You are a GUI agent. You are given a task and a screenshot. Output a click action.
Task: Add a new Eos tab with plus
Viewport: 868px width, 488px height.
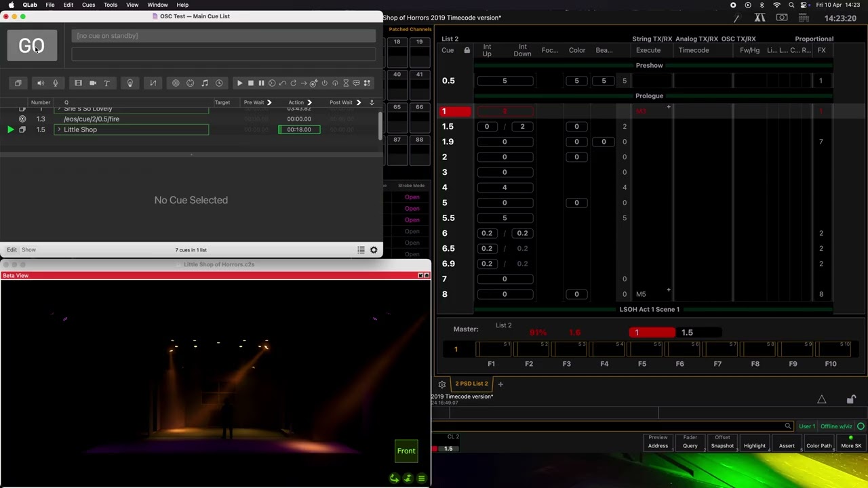tap(500, 384)
